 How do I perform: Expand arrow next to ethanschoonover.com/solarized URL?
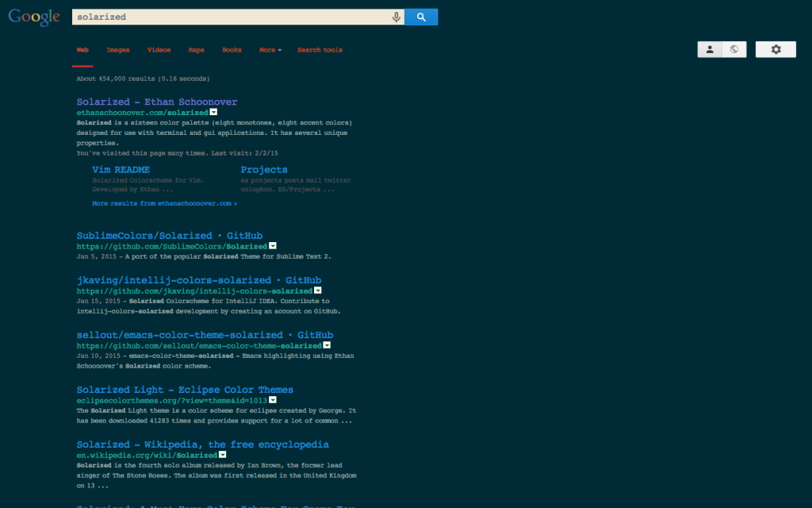pos(213,112)
